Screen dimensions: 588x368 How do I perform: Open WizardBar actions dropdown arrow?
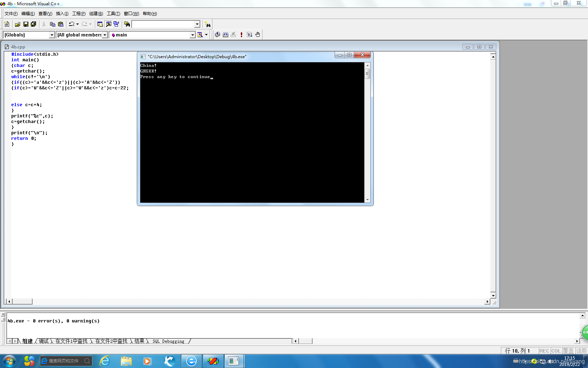tap(206, 35)
